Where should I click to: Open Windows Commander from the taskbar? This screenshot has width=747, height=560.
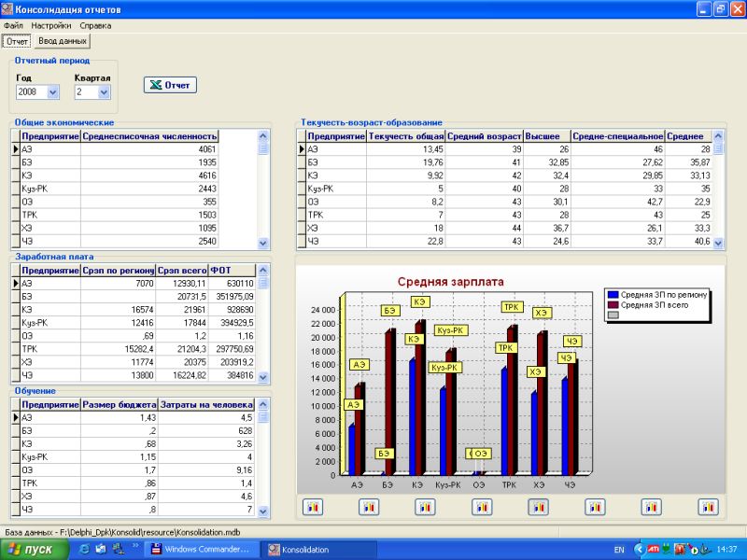203,550
